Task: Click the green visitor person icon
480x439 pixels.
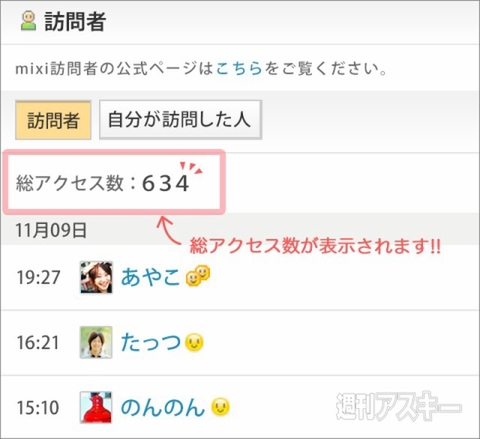Action: point(28,21)
